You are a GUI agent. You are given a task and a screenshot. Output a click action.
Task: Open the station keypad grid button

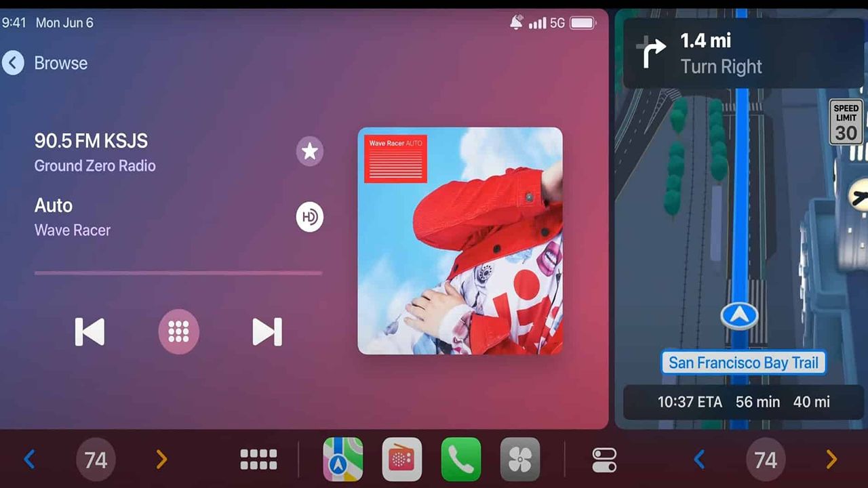178,331
